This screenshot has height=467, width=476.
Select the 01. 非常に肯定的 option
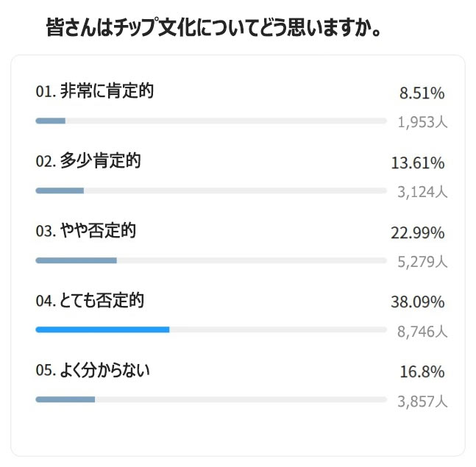point(94,91)
